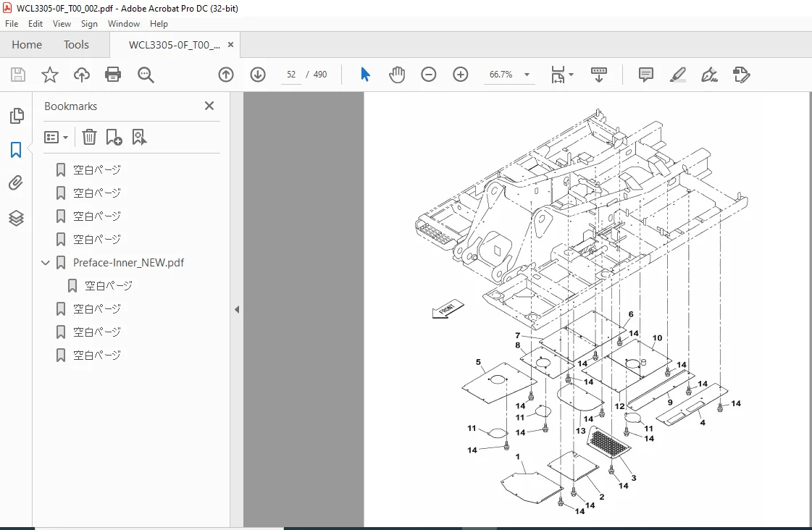The width and height of the screenshot is (812, 530).
Task: Open the Help menu
Action: tap(159, 24)
